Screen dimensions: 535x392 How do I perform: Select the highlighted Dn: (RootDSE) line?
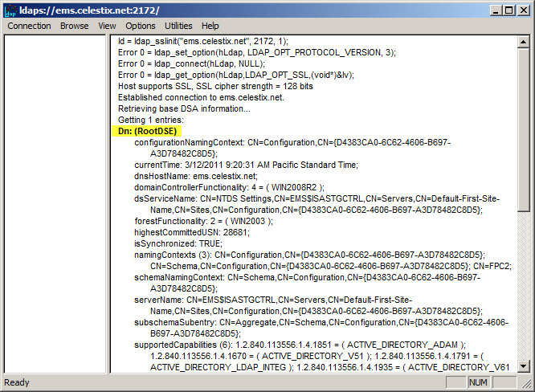coord(146,131)
